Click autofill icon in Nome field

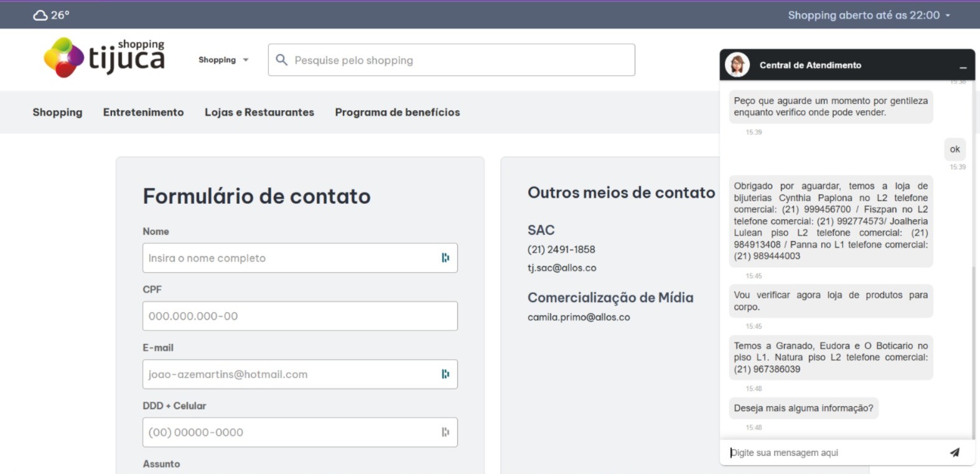pos(446,258)
